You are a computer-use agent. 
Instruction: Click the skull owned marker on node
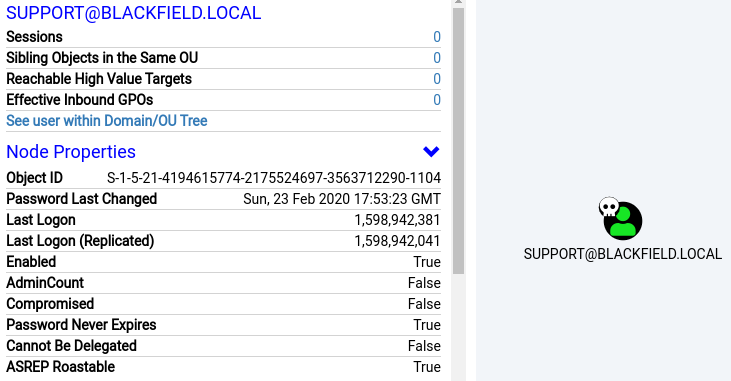pyautogui.click(x=609, y=207)
